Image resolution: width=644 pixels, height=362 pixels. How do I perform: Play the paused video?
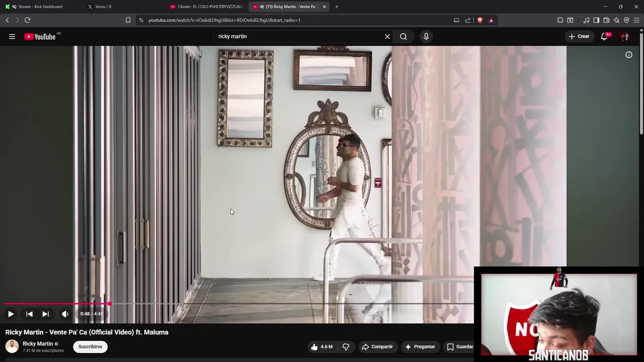(x=11, y=314)
